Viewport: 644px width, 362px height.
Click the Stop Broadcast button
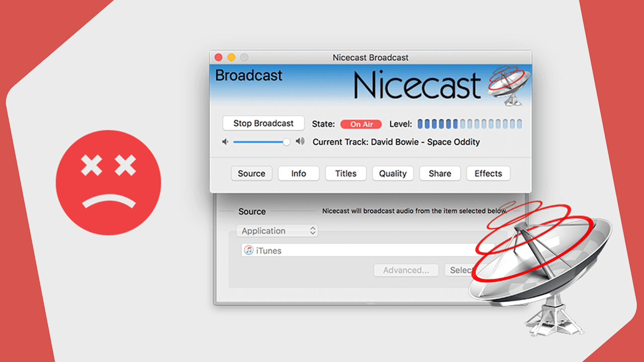click(x=263, y=123)
